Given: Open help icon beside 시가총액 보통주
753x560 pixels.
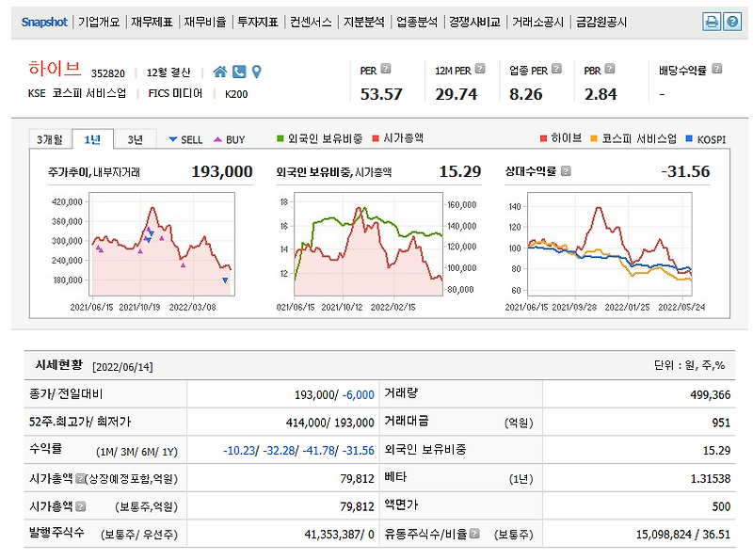Looking at the screenshot, I should pyautogui.click(x=81, y=505).
